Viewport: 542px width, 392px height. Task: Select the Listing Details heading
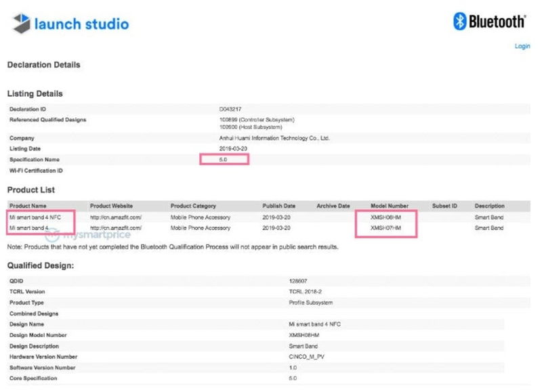(x=35, y=93)
